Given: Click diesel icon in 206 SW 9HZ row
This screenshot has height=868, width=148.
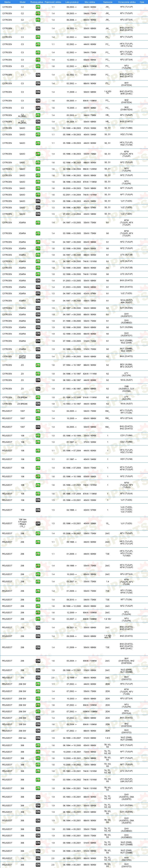Looking at the screenshot, I should click(x=38, y=724).
